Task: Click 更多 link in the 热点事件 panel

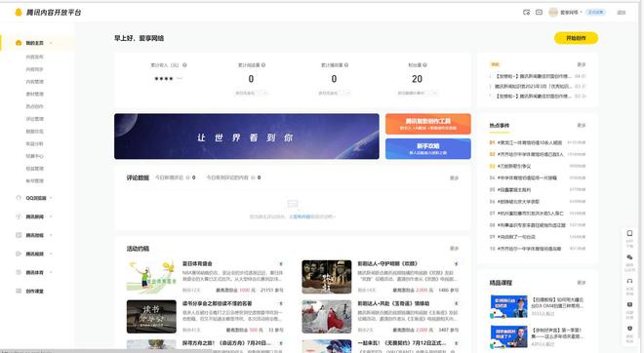Action: pos(581,126)
